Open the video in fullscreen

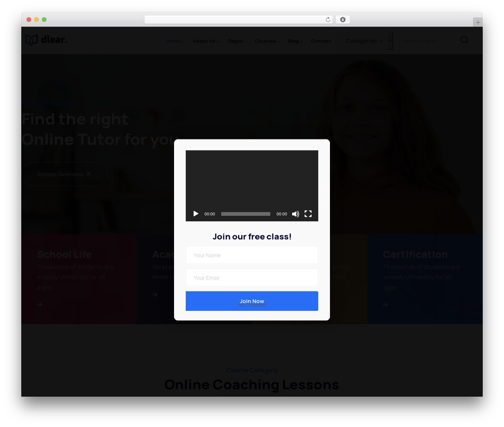[308, 214]
